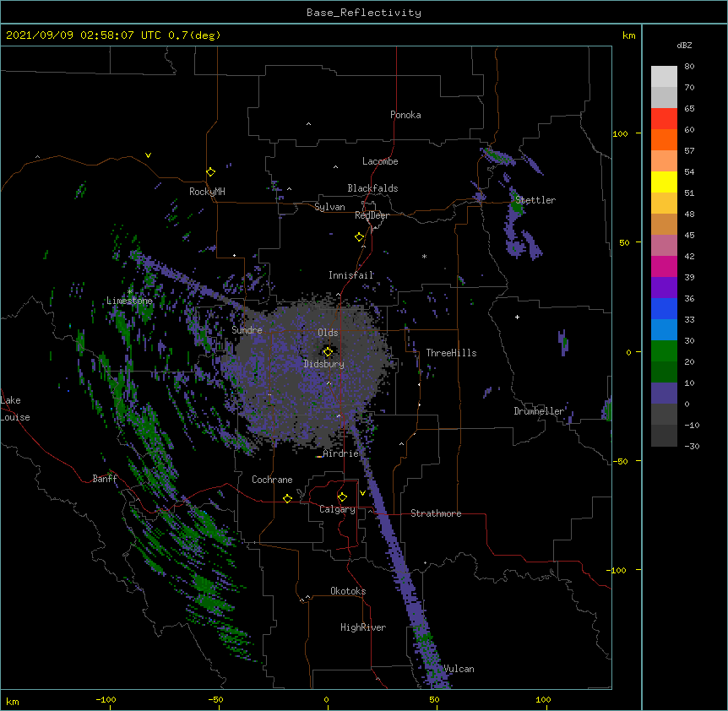Image resolution: width=728 pixels, height=711 pixels.
Task: Select the bright yellow 54–51 dBZ swatch
Action: [664, 182]
